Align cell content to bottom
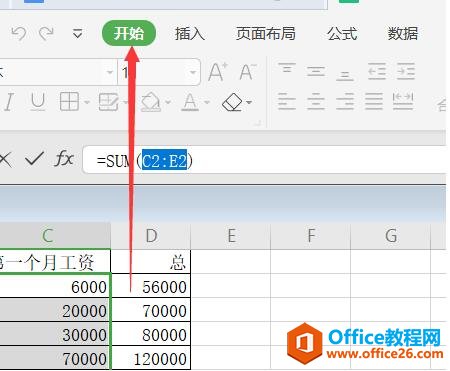 click(345, 75)
